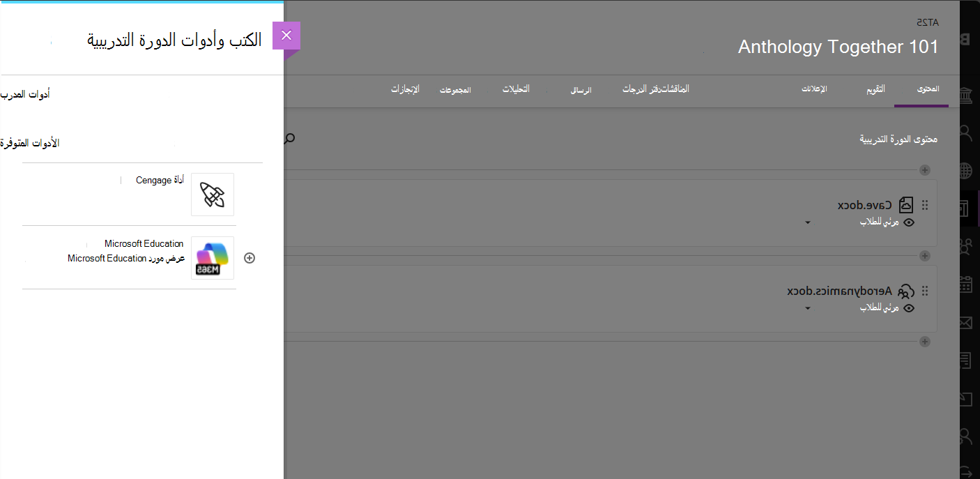This screenshot has height=479, width=980.
Task: Click the Aerodynamics.docx cloud file icon
Action: point(906,291)
